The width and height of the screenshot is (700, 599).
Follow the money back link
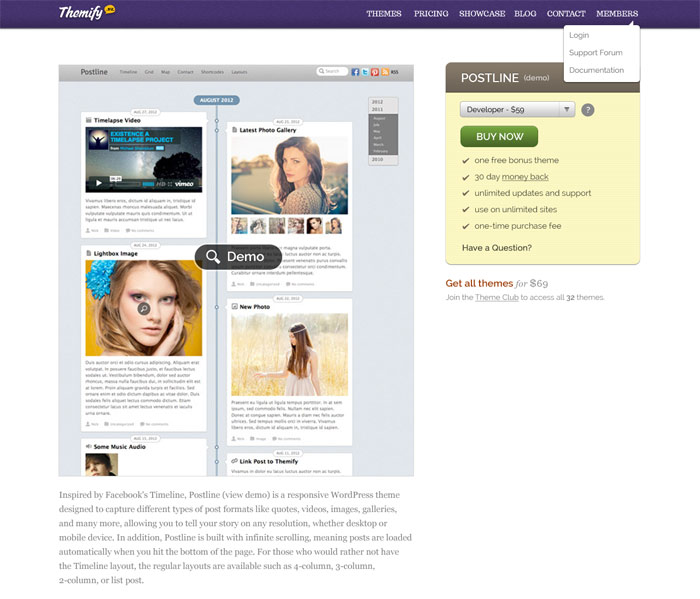525,177
